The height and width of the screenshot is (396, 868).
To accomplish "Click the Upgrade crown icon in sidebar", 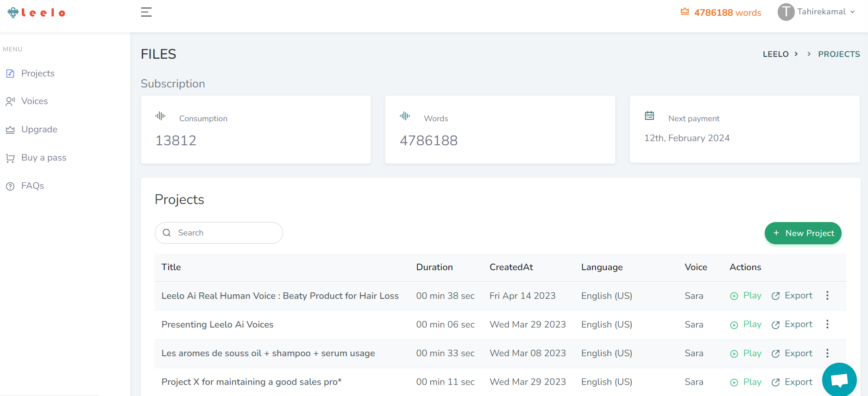I will [x=10, y=130].
